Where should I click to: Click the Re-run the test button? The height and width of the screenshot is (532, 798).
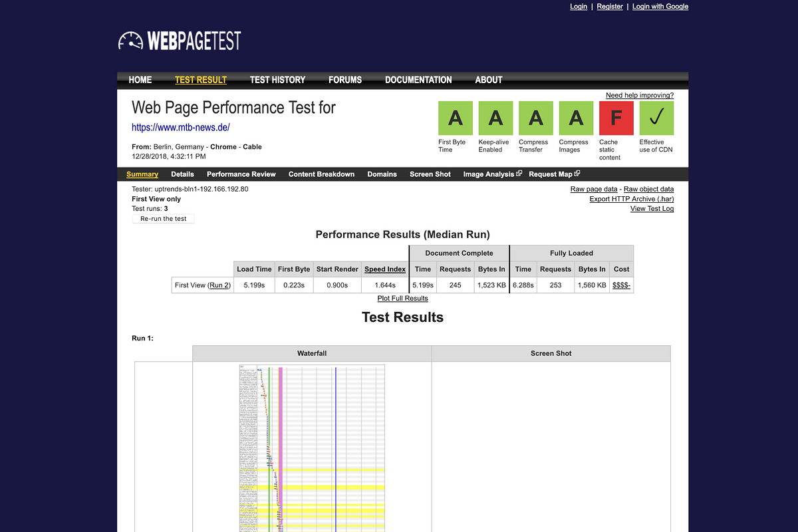[x=164, y=219]
